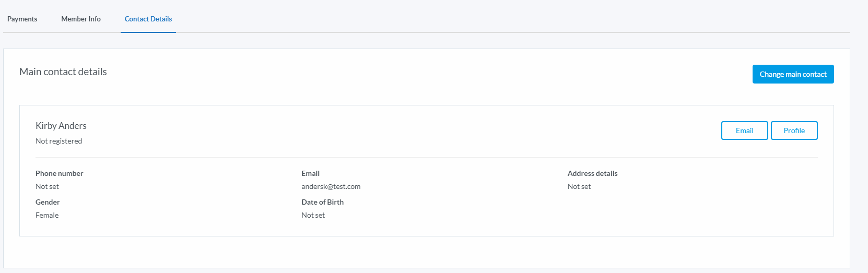Viewport: 868px width, 273px height.
Task: Click the Main contact details heading
Action: pos(63,72)
